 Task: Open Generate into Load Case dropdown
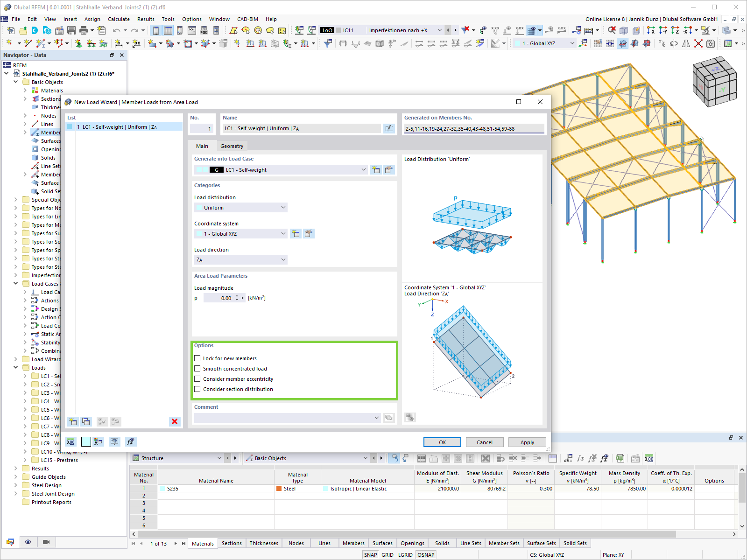point(364,170)
